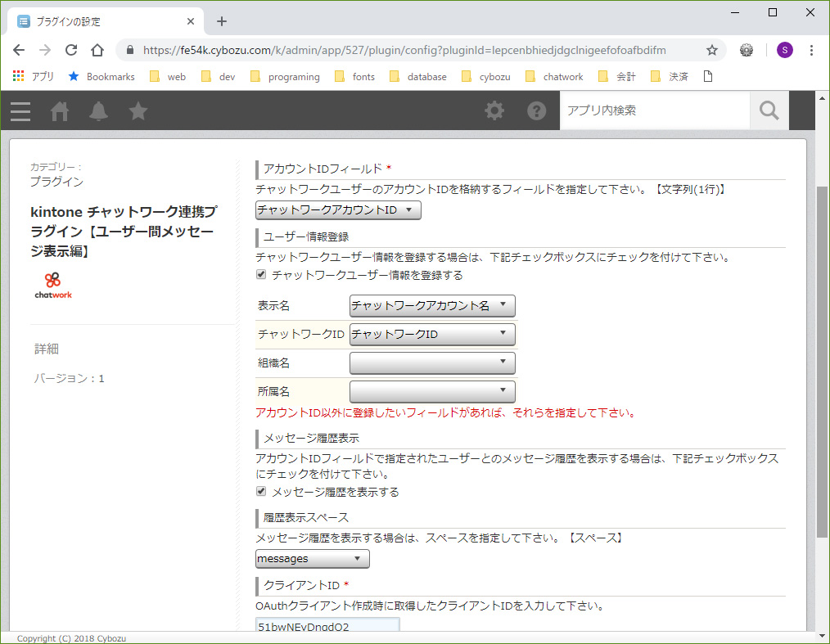Viewport: 830px width, 644px height.
Task: Focus the アプリ内検索 search field
Action: click(655, 110)
